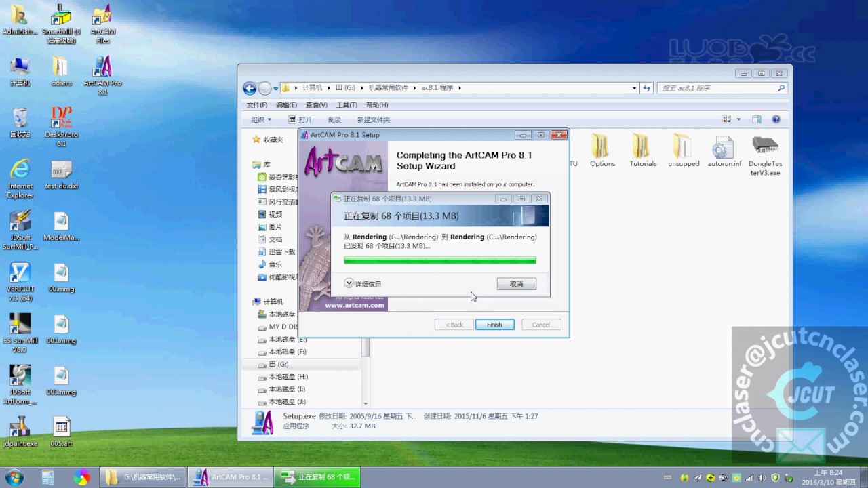Image resolution: width=868 pixels, height=488 pixels.
Task: Select DongleTesterV3.exe file
Action: pos(766,155)
